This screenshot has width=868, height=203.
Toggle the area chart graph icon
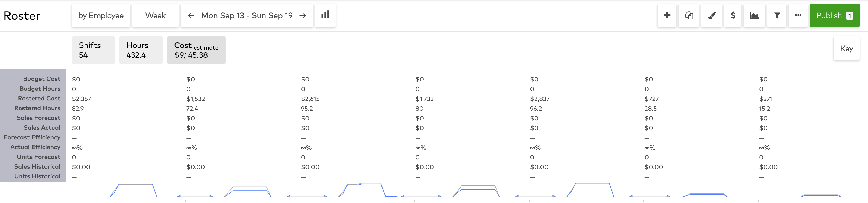tap(754, 15)
